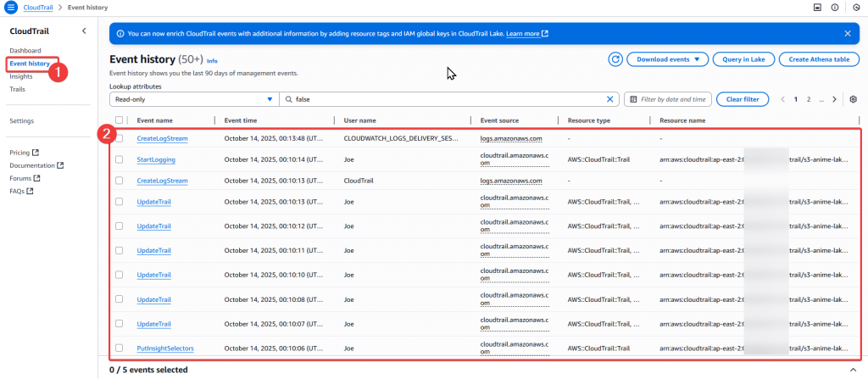Image resolution: width=868 pixels, height=379 pixels.
Task: Click the Event source column header
Action: (x=499, y=120)
